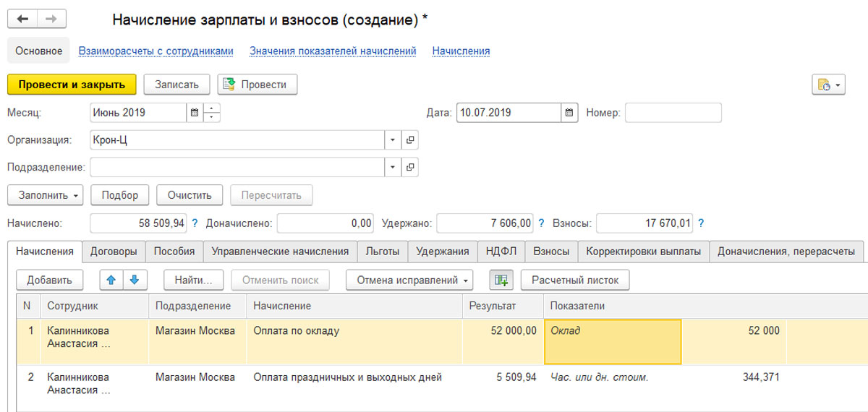
Task: Open calendar picker for Дата field
Action: coord(569,113)
